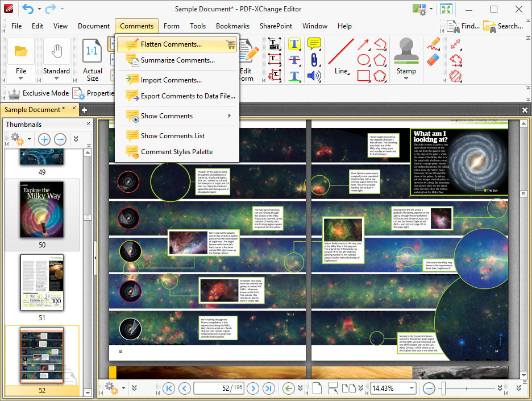The width and height of the screenshot is (532, 401).
Task: Select the Callout text tool icon
Action: (x=274, y=76)
